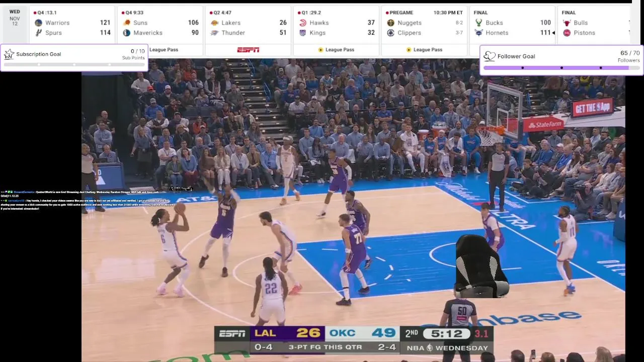Click the Suns score 106
644x362 pixels.
193,23
